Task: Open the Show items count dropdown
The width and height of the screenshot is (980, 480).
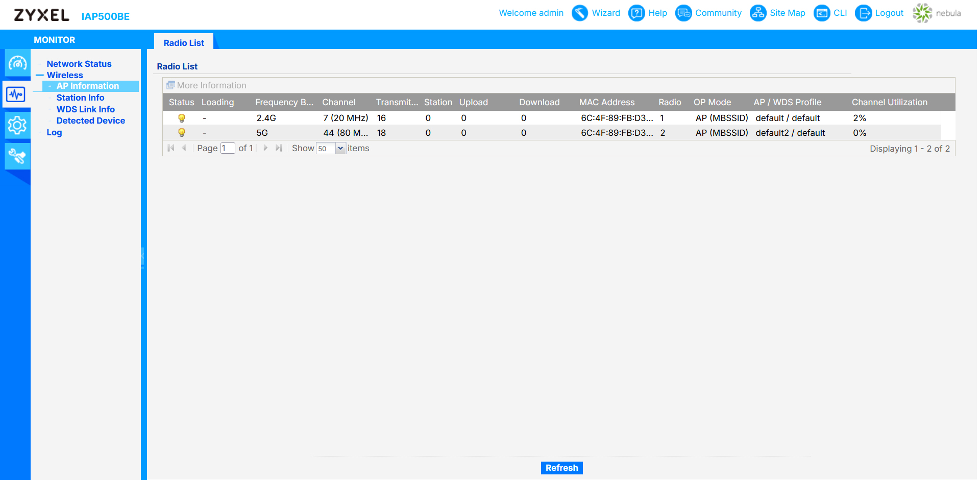Action: click(340, 149)
